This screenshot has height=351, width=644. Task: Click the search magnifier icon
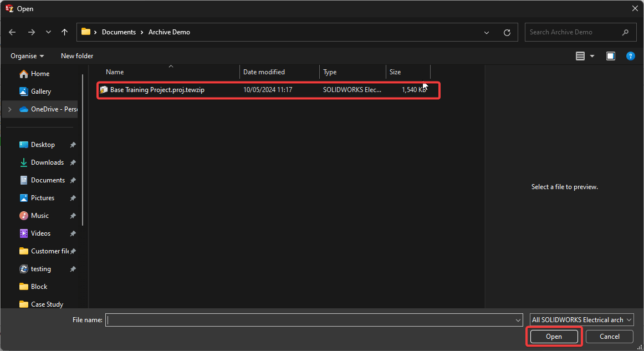(x=626, y=32)
